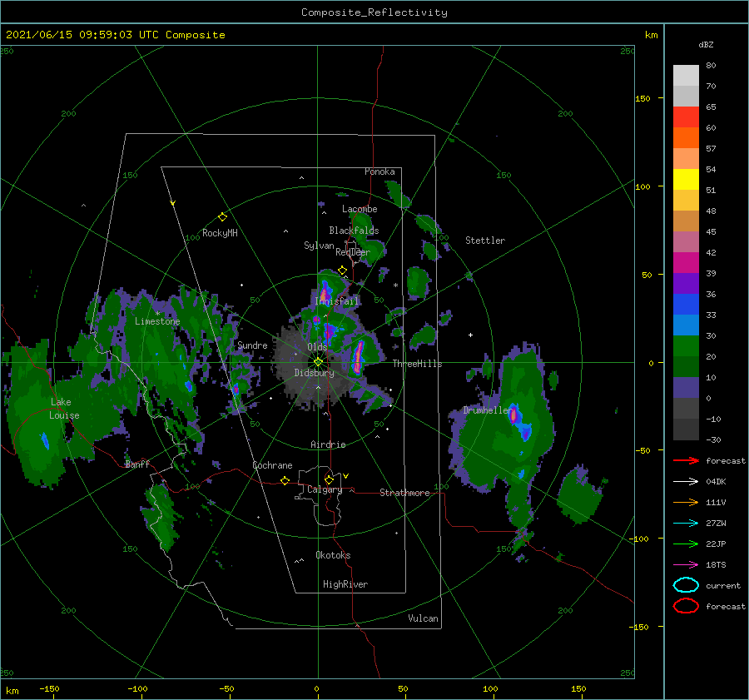The width and height of the screenshot is (749, 700).
Task: Click the storm cell core east of Didsbury
Action: [x=358, y=356]
